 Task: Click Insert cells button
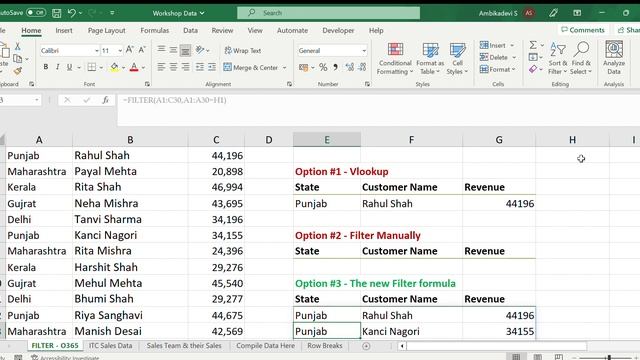tap(493, 45)
